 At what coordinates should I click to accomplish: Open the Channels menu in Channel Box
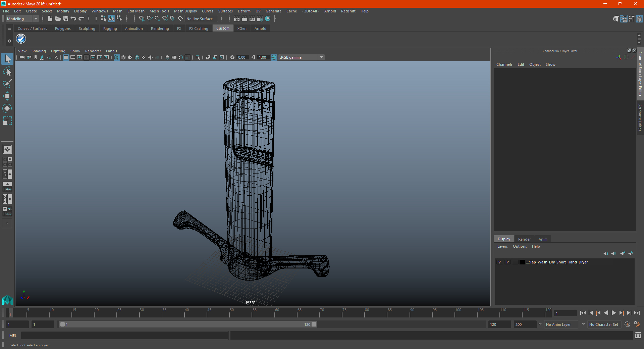tap(504, 64)
